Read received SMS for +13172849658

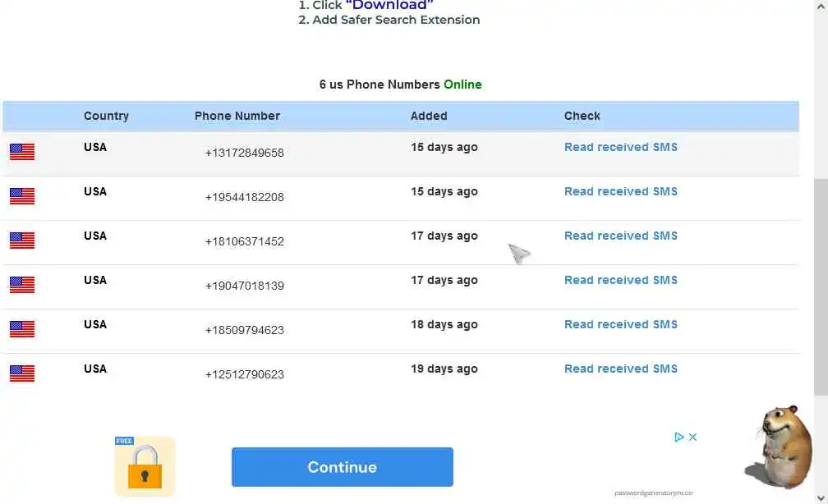(x=620, y=148)
